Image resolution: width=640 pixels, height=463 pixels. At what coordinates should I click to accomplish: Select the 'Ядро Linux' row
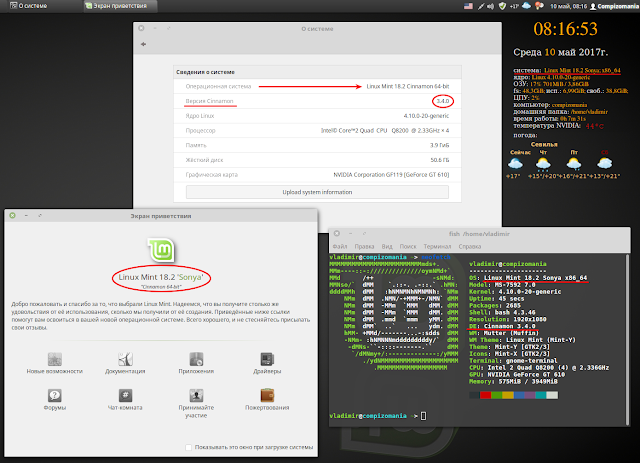point(317,116)
